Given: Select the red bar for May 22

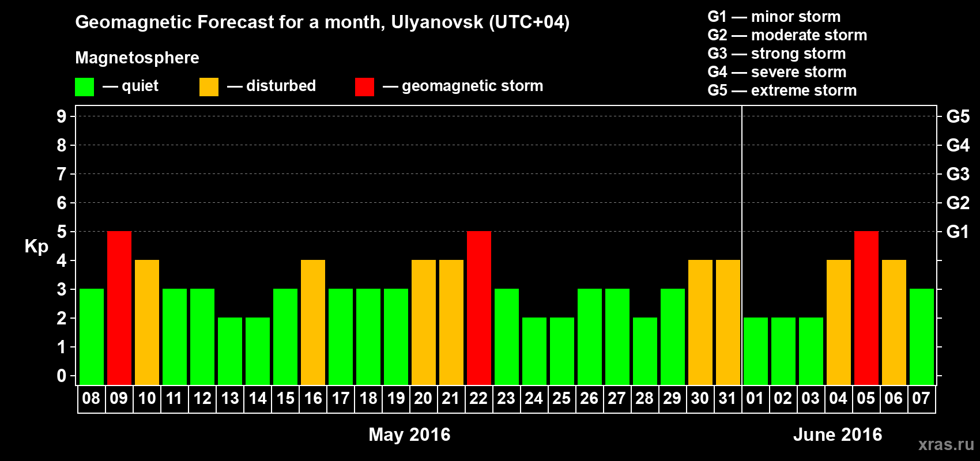Looking at the screenshot, I should tap(479, 308).
